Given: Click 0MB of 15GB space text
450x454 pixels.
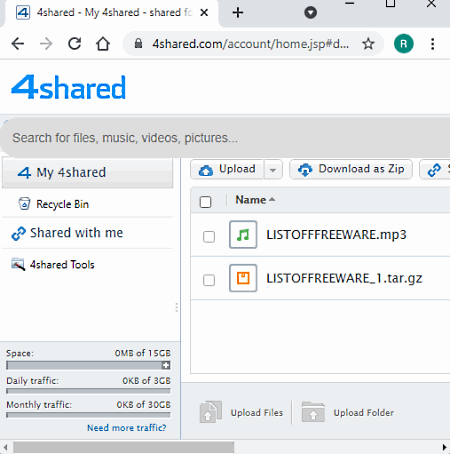Looking at the screenshot, I should click(143, 353).
